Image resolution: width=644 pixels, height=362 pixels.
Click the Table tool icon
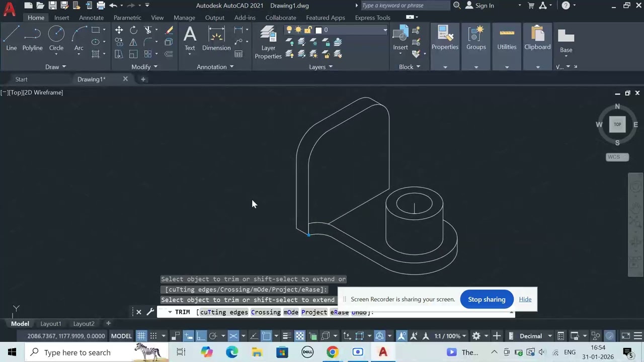[x=238, y=54]
